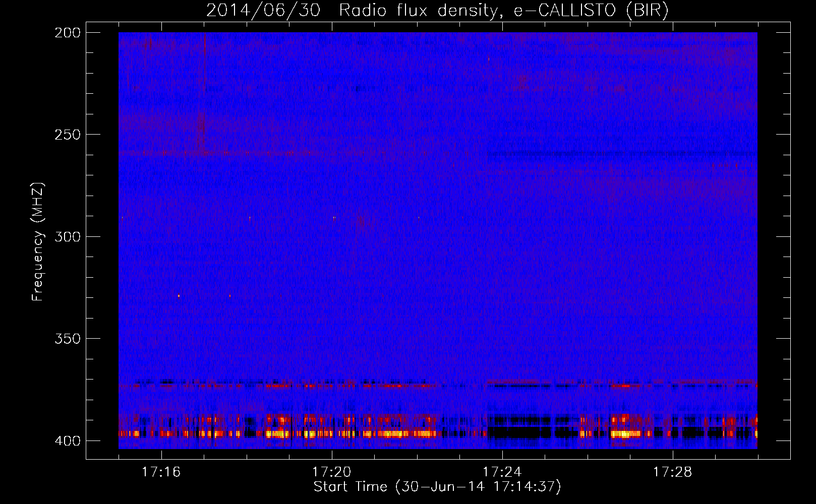Click the 400 frequency tick label
Image resolution: width=816 pixels, height=504 pixels.
(x=68, y=441)
